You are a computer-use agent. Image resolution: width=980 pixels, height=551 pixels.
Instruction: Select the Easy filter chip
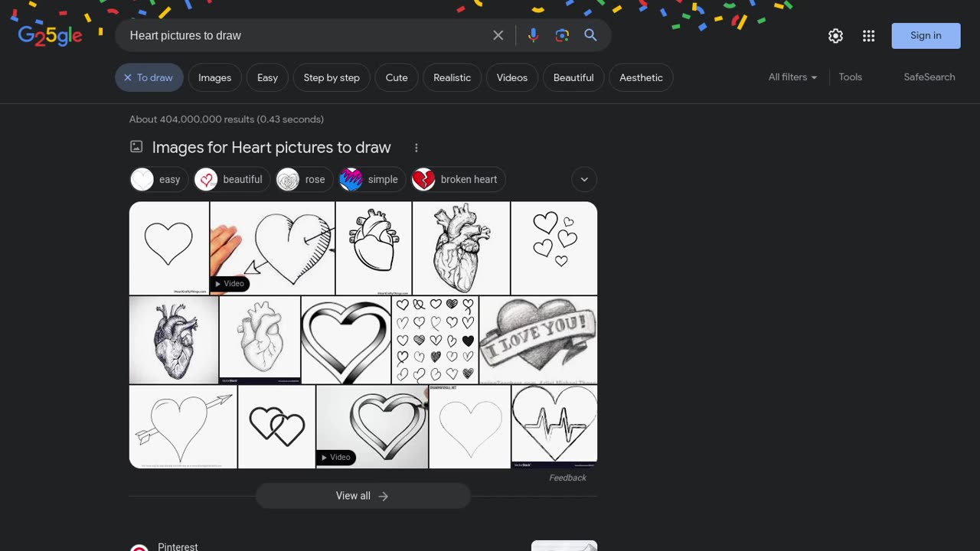(x=267, y=77)
